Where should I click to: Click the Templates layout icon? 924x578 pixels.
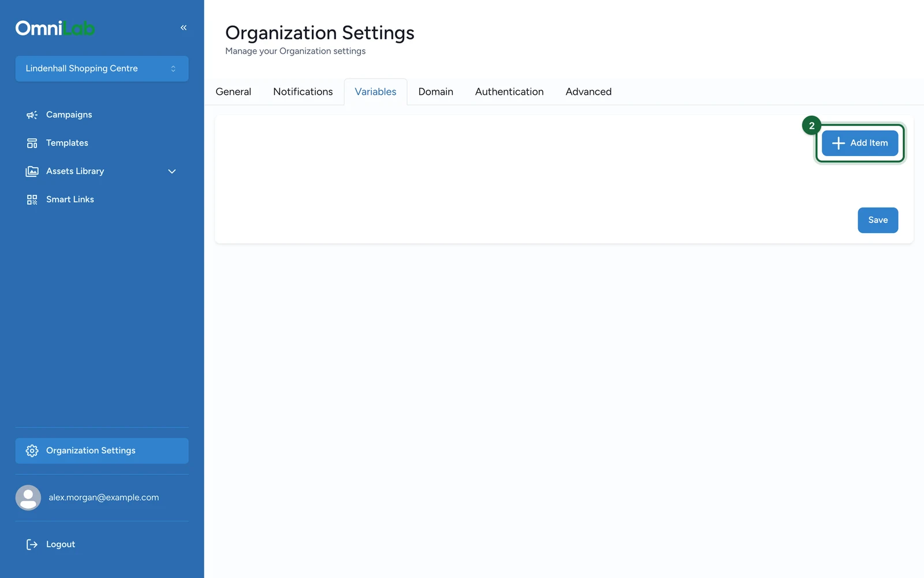click(x=32, y=143)
